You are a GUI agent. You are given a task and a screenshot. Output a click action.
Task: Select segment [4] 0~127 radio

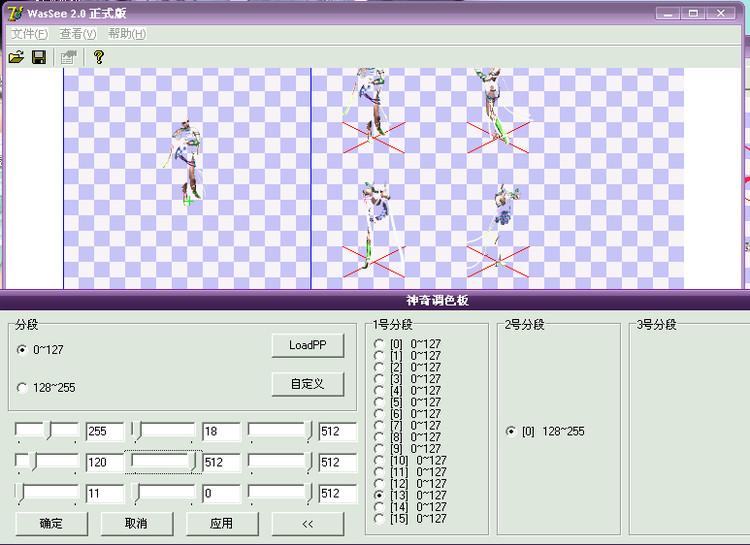379,390
